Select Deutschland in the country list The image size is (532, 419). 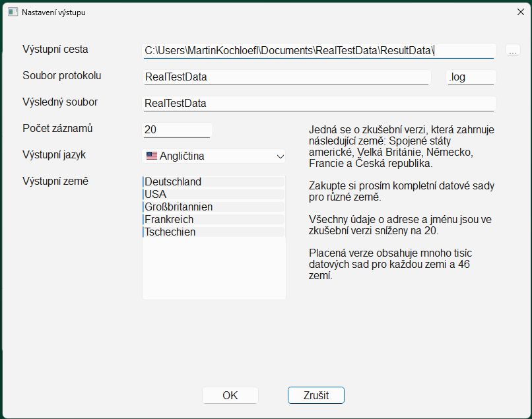(x=214, y=182)
